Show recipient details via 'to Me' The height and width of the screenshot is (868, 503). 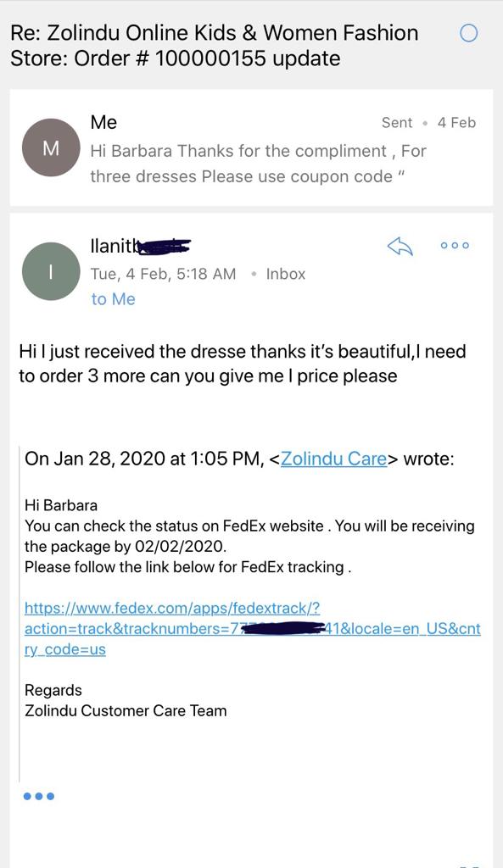click(x=113, y=299)
